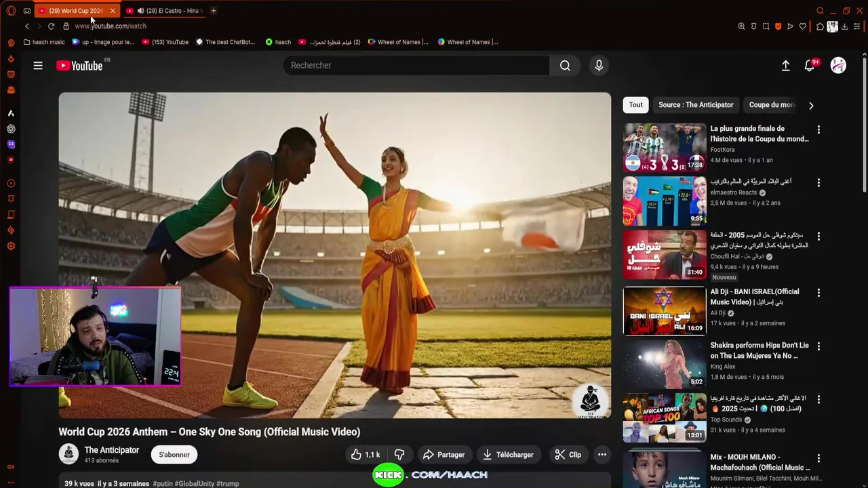This screenshot has height=488, width=868.
Task: Reload the page with the refresh icon
Action: [x=51, y=26]
